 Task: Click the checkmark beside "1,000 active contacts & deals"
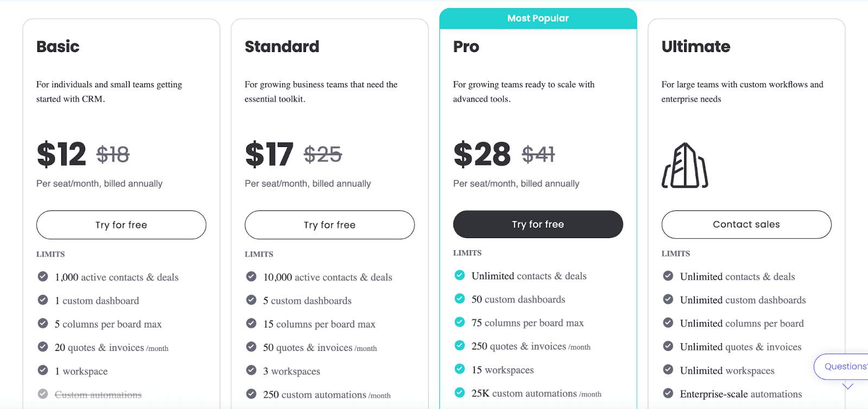click(43, 276)
